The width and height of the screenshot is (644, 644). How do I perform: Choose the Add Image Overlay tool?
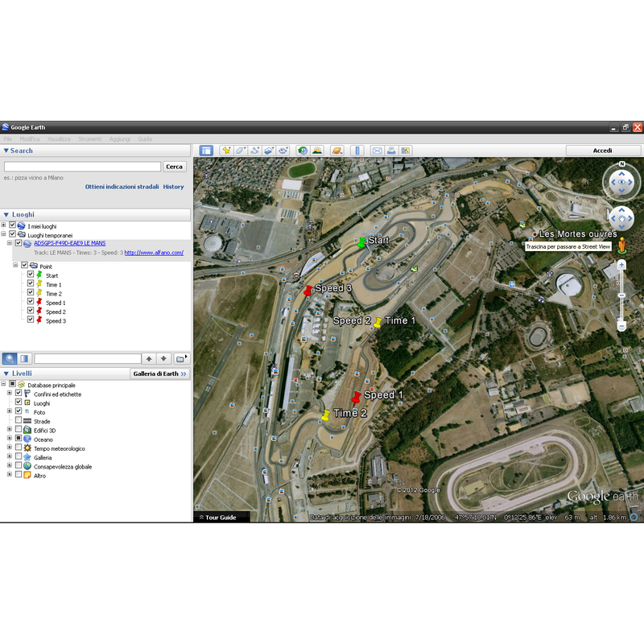click(x=269, y=151)
